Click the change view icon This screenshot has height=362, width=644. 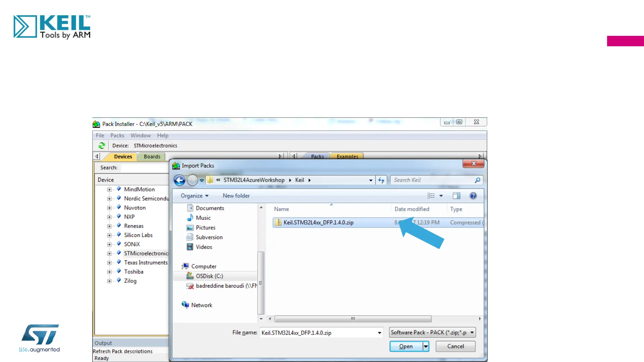click(431, 196)
